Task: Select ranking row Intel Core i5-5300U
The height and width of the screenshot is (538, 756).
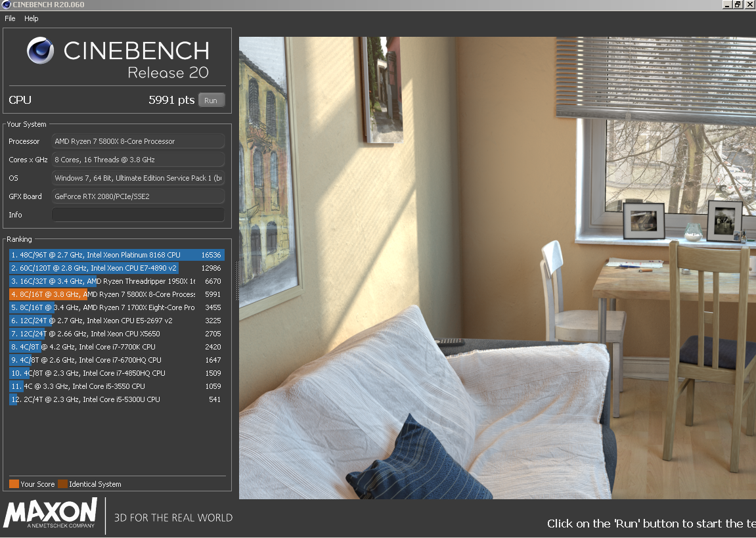Action: 117,399
